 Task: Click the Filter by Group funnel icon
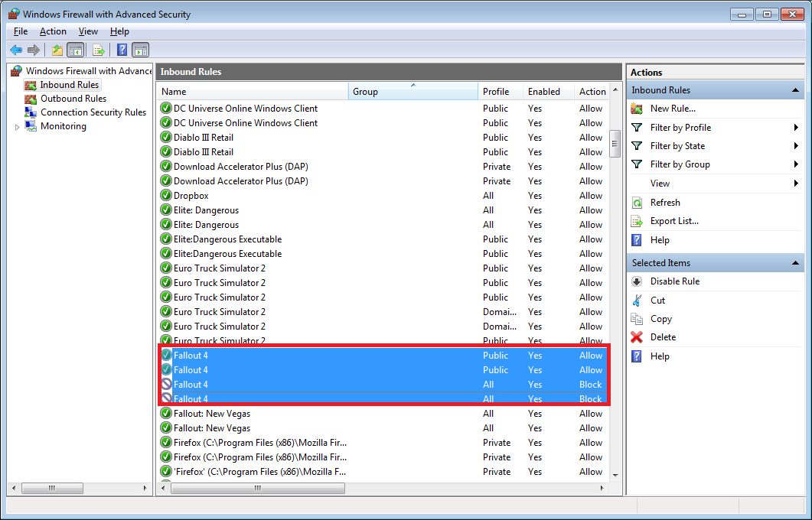coord(637,164)
